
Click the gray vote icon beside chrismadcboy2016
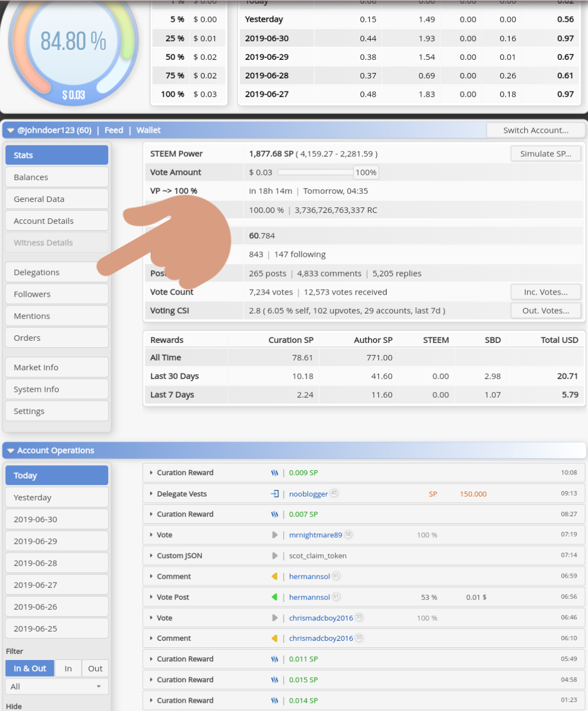(275, 618)
